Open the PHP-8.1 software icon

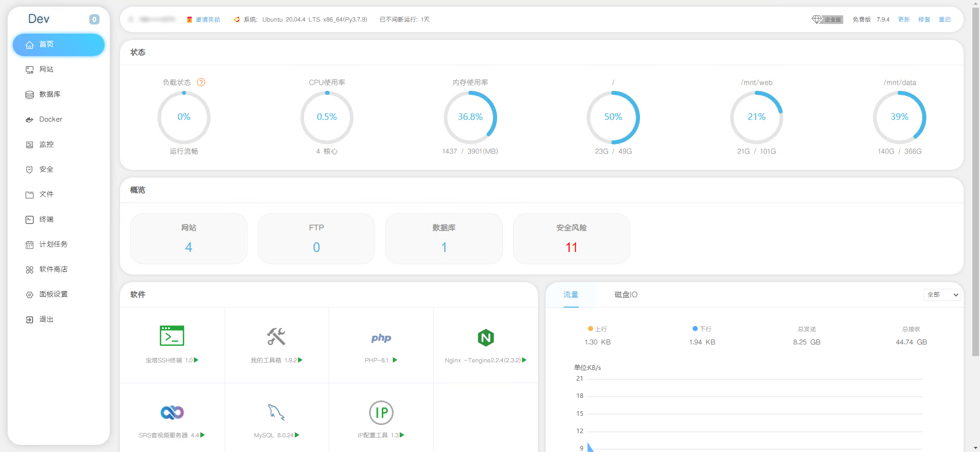click(x=381, y=338)
